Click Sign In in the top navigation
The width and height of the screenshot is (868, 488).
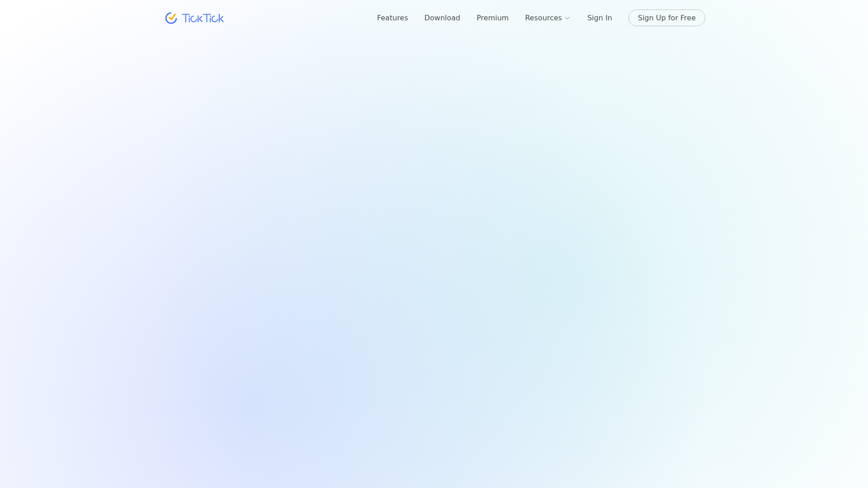click(x=599, y=18)
